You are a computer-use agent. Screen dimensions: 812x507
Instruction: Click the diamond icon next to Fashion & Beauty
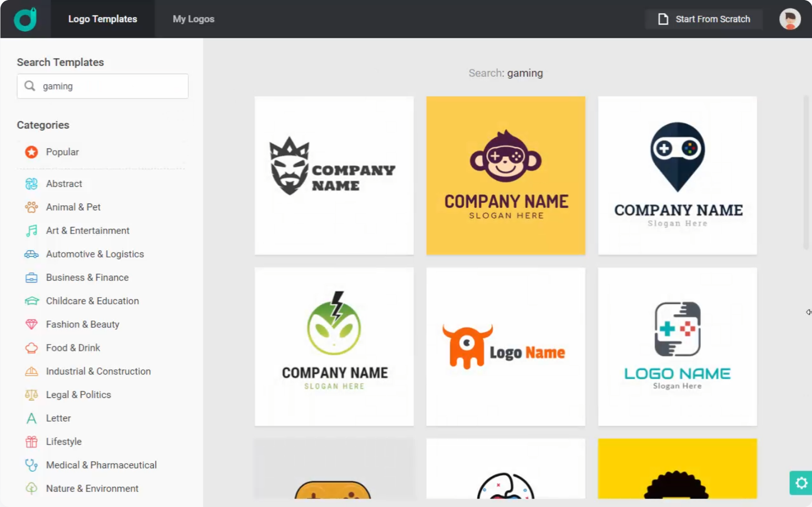(x=31, y=324)
